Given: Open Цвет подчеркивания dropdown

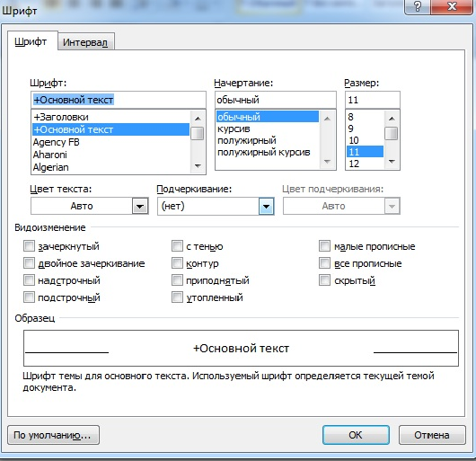Looking at the screenshot, I should (x=392, y=206).
